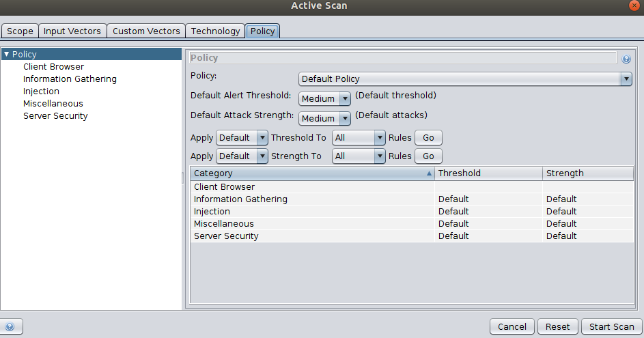
Task: Open the All rules dropdown in the Strength row
Action: click(359, 156)
